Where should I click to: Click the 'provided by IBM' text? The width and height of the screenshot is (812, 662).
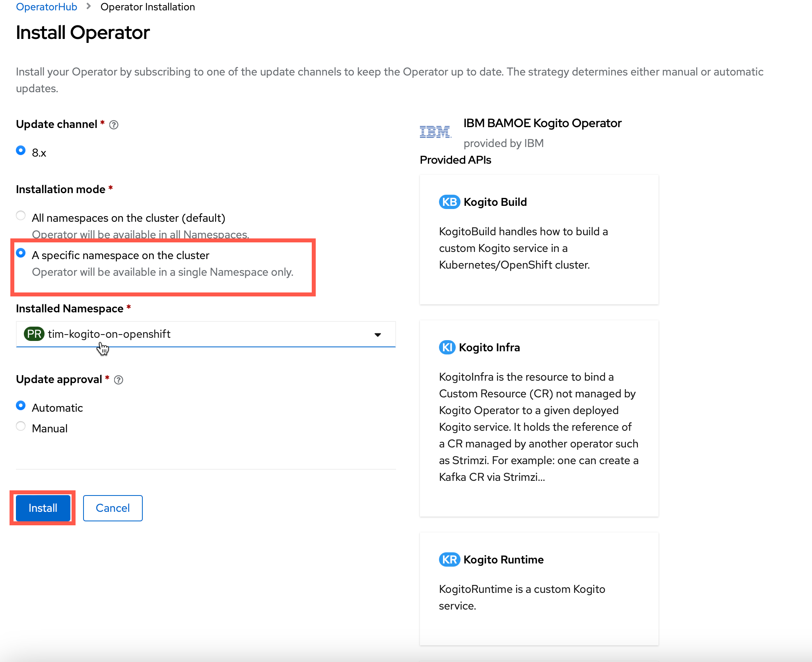(503, 143)
